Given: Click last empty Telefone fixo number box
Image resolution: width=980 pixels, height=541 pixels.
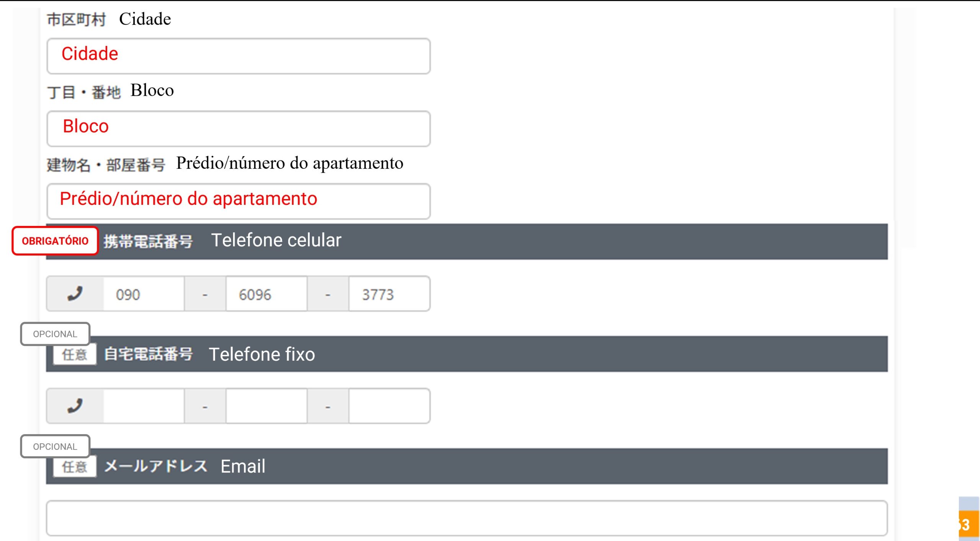Looking at the screenshot, I should pyautogui.click(x=389, y=406).
